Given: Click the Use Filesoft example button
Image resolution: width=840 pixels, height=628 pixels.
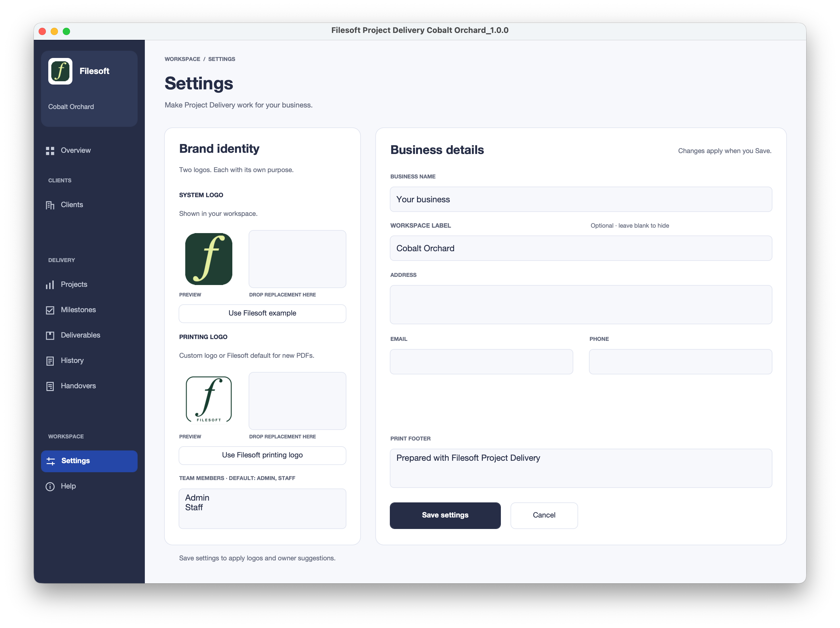Looking at the screenshot, I should (262, 313).
